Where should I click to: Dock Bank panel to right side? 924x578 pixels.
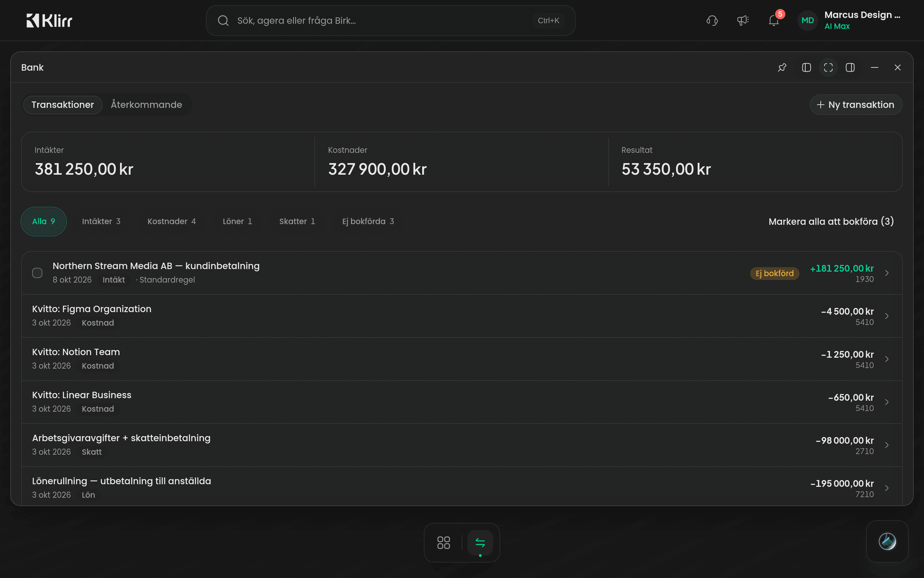[850, 68]
